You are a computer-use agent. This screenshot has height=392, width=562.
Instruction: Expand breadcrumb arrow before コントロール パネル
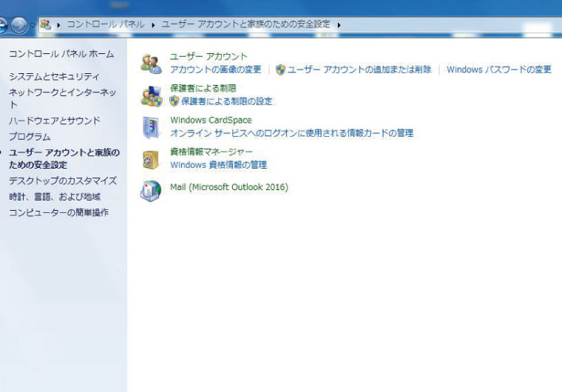(58, 25)
